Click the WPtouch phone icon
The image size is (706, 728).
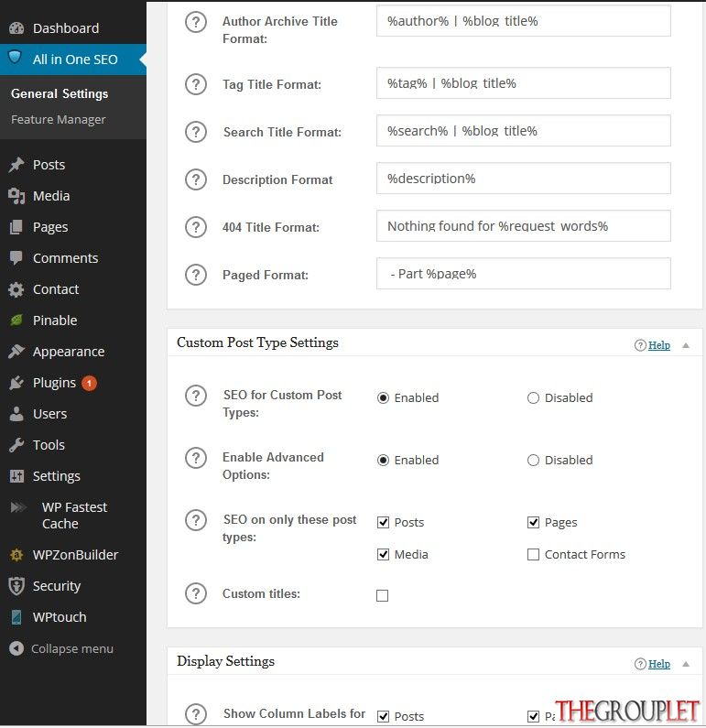point(16,617)
